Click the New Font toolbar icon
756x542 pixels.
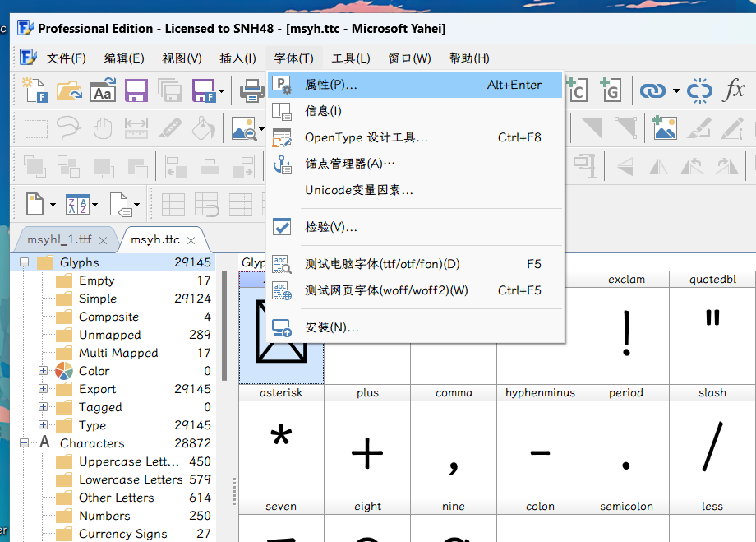(x=35, y=90)
